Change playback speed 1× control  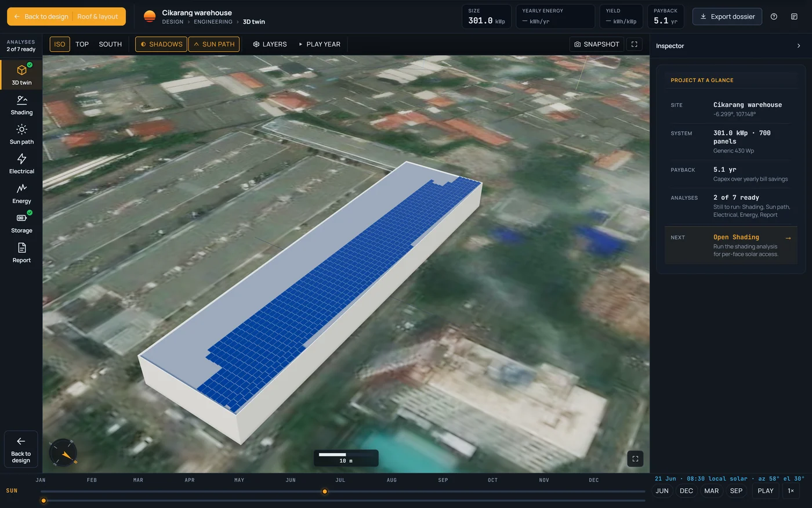click(791, 491)
